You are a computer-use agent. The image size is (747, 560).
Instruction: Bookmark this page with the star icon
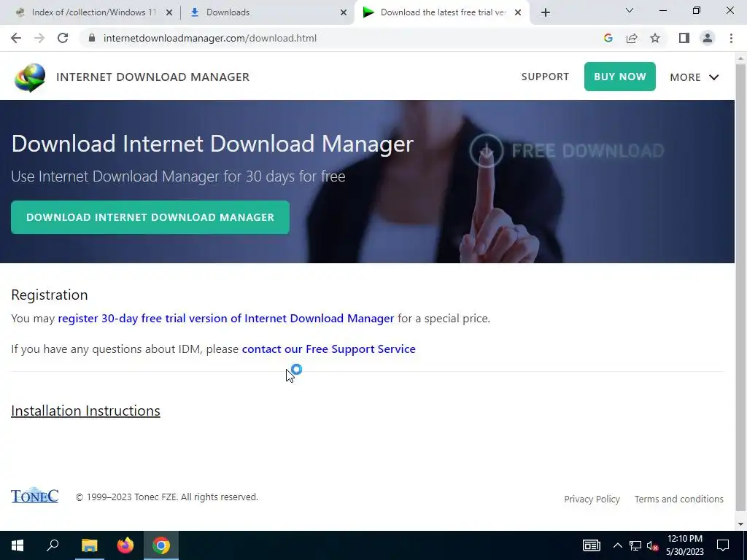pyautogui.click(x=655, y=38)
